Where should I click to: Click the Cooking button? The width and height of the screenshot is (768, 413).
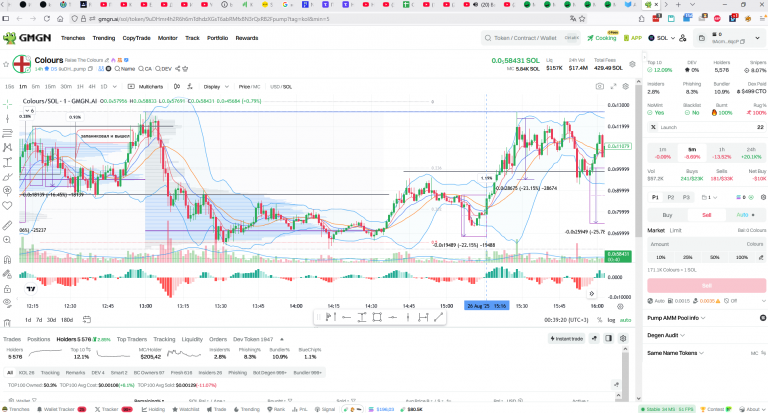tap(602, 38)
